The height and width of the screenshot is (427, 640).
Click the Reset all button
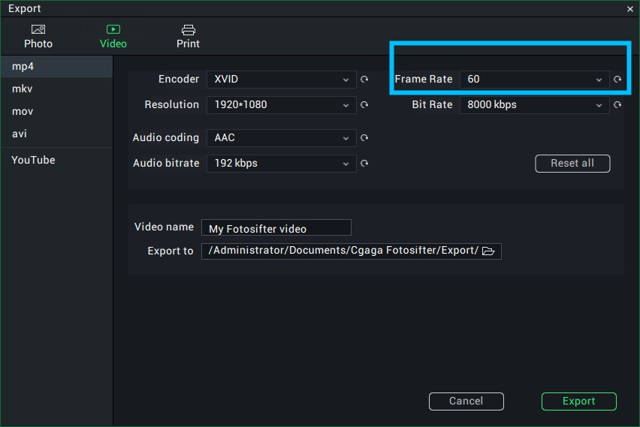[573, 163]
